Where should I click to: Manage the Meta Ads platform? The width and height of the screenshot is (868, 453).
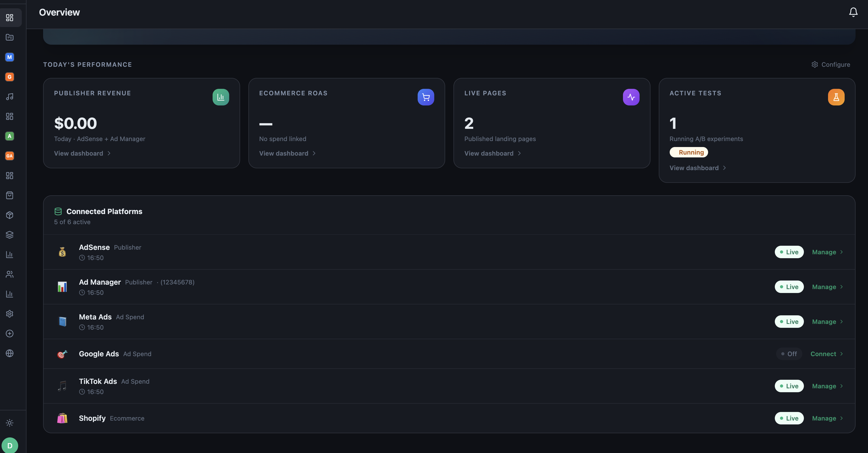(828, 322)
